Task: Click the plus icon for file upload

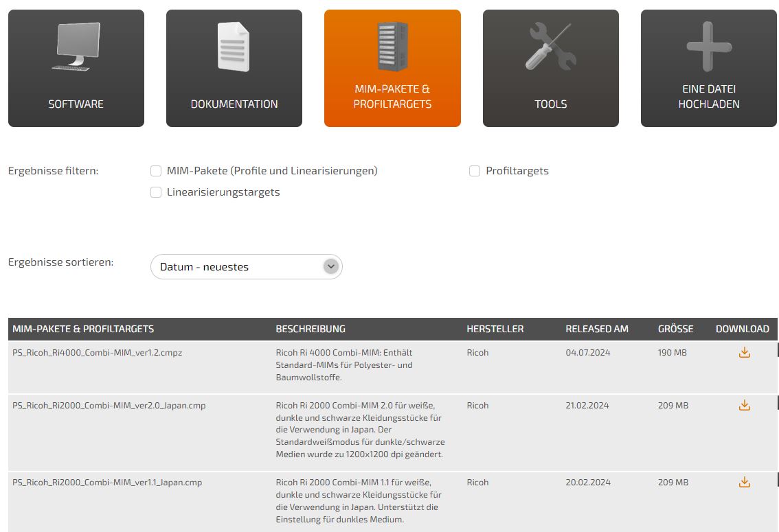Action: click(x=709, y=47)
